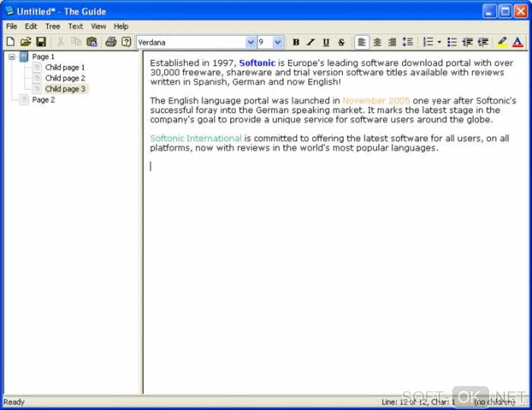Open the numbered list style dropdown arrow
This screenshot has width=532, height=410.
point(439,42)
